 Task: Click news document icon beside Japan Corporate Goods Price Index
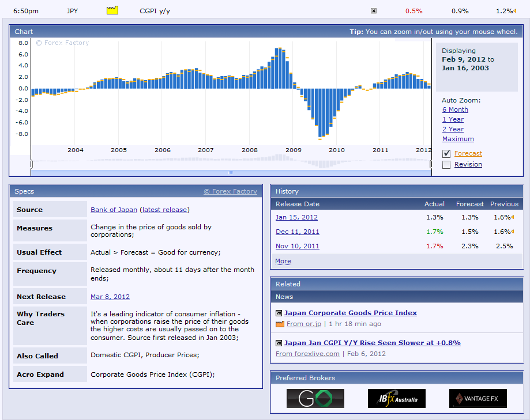[279, 313]
